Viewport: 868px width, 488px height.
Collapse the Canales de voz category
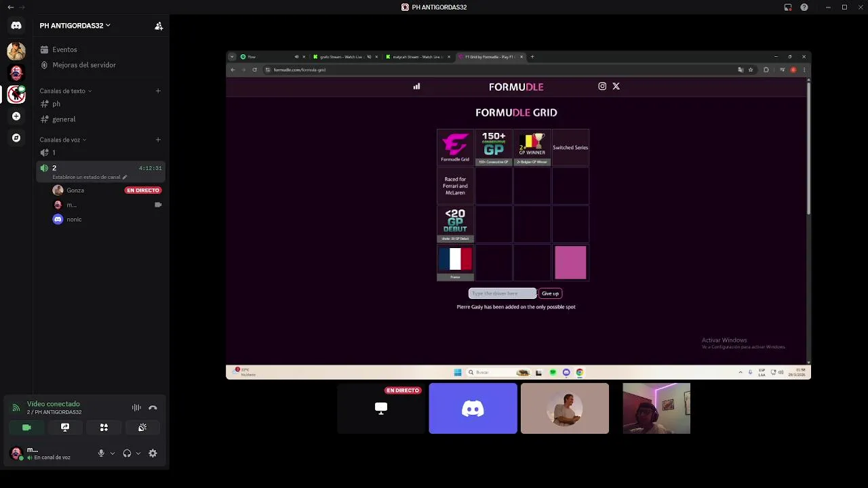tap(62, 140)
